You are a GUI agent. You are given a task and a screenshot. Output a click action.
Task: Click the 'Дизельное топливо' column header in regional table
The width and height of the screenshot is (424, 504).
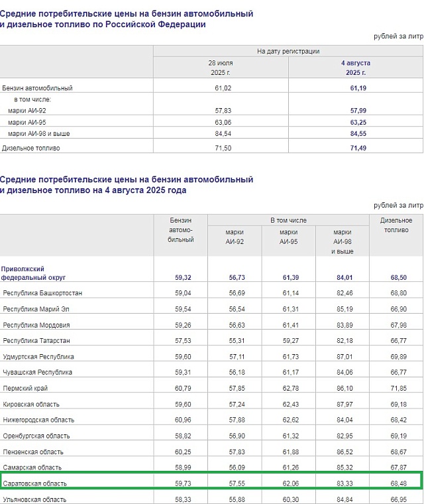pyautogui.click(x=396, y=225)
